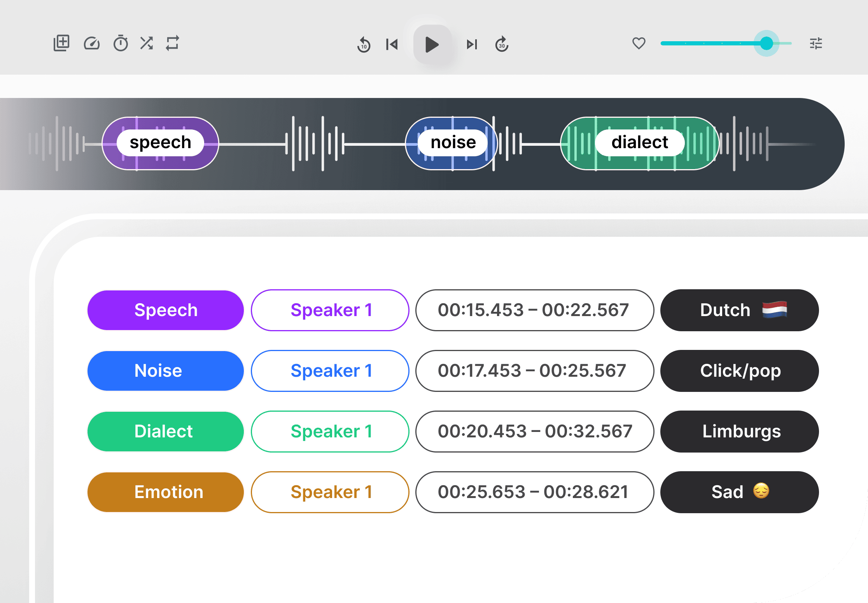
Task: Click the timestamp 00:25.653 – 00:28.621
Action: [x=535, y=492]
